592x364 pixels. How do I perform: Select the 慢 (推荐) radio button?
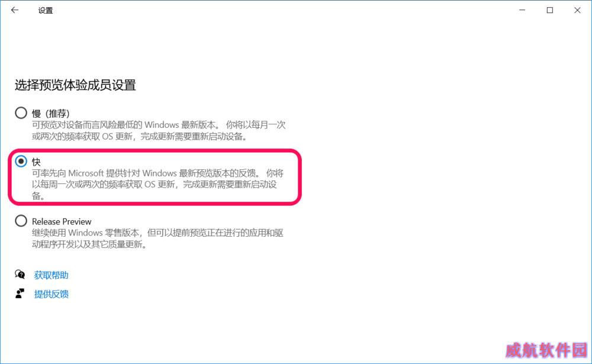pos(21,112)
